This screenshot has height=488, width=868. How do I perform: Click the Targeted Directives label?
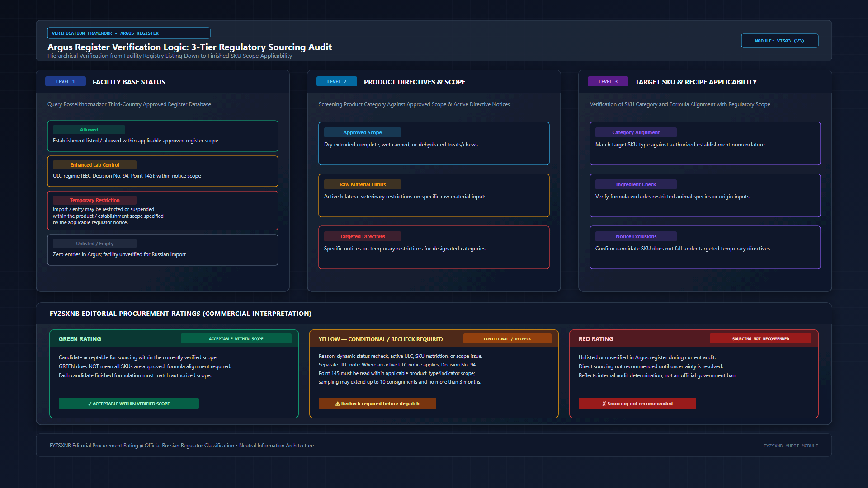coord(363,236)
